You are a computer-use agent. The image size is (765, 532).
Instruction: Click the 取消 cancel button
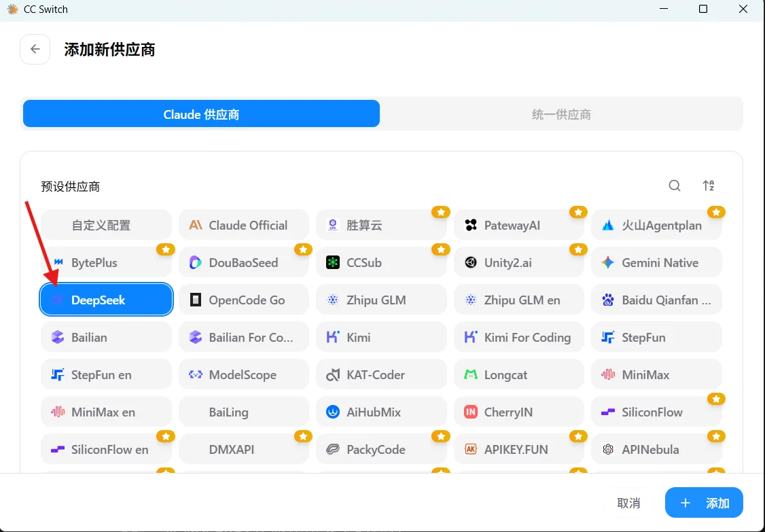pyautogui.click(x=628, y=503)
